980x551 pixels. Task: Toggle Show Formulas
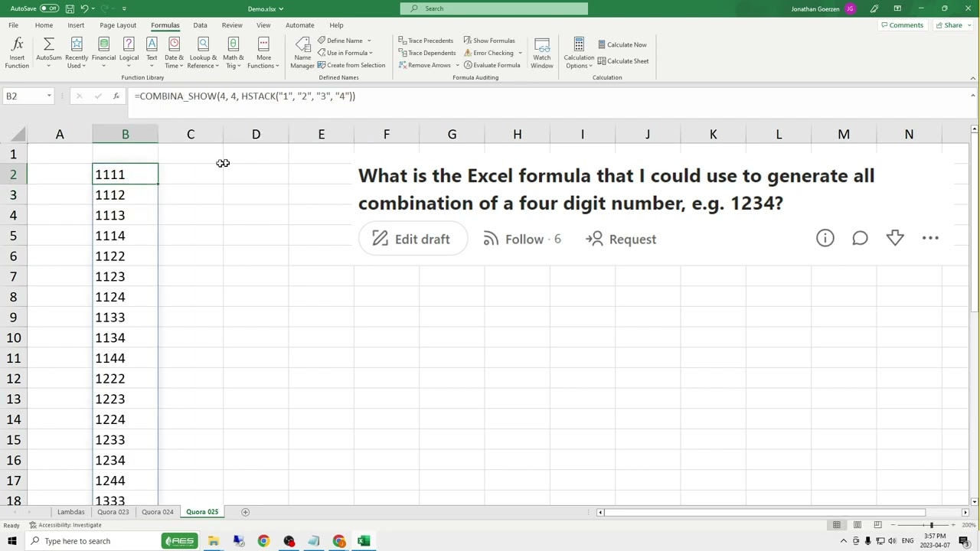pos(489,41)
